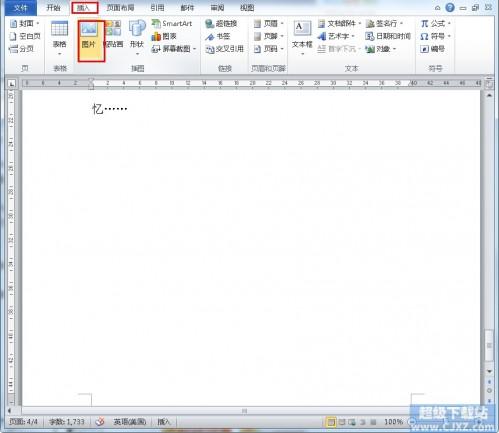Insert a Cross-reference (交叉引用)
The image size is (499, 433).
point(224,49)
